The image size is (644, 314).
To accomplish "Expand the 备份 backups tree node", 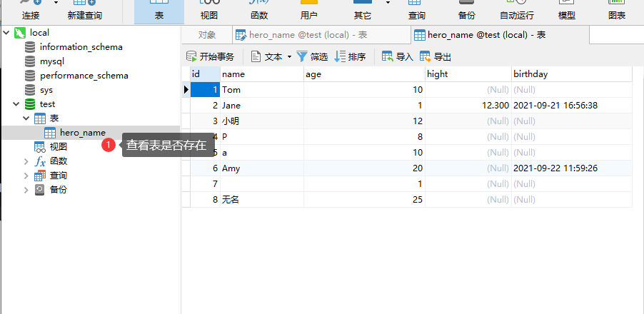I will coord(26,190).
